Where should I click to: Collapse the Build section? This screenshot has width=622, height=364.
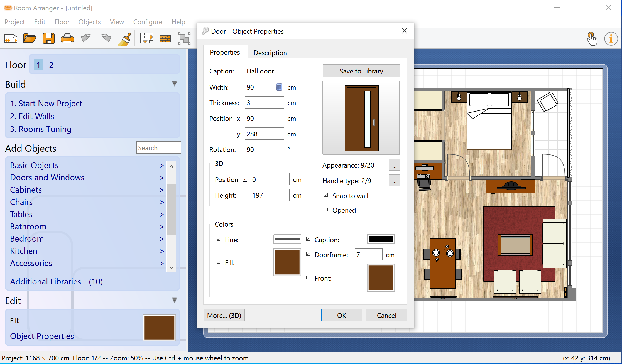coord(174,83)
